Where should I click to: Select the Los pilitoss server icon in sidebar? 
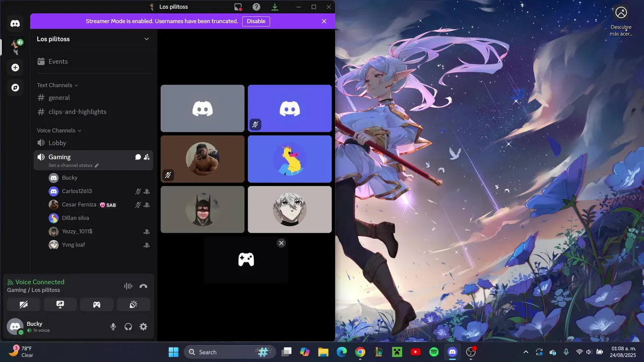tap(15, 46)
